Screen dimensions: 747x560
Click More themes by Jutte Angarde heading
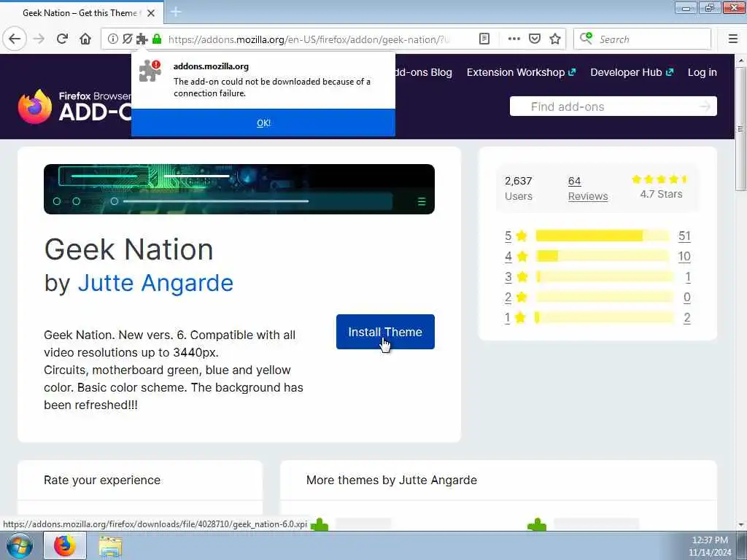click(x=392, y=480)
